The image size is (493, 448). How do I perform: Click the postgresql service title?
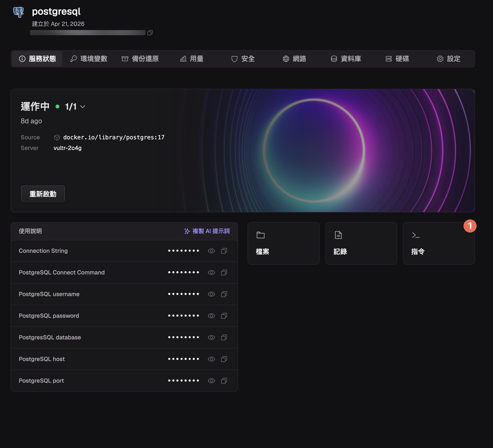click(x=56, y=11)
